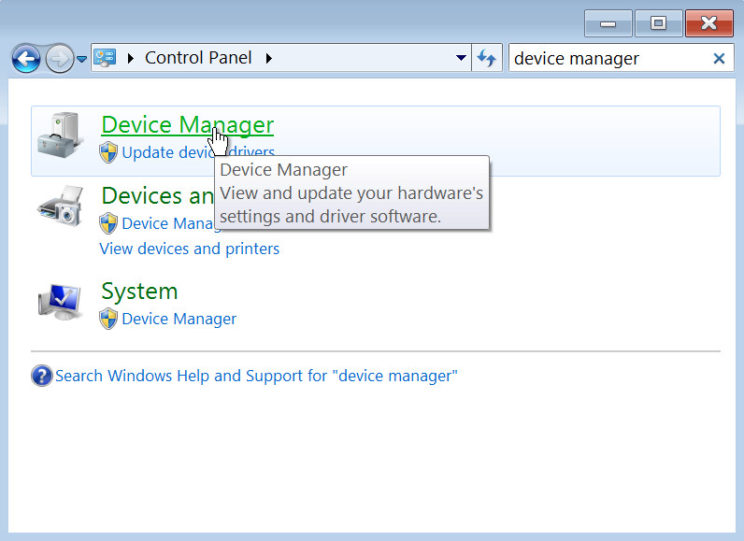Click the blue help question mark icon
The height and width of the screenshot is (541, 744).
pos(41,376)
